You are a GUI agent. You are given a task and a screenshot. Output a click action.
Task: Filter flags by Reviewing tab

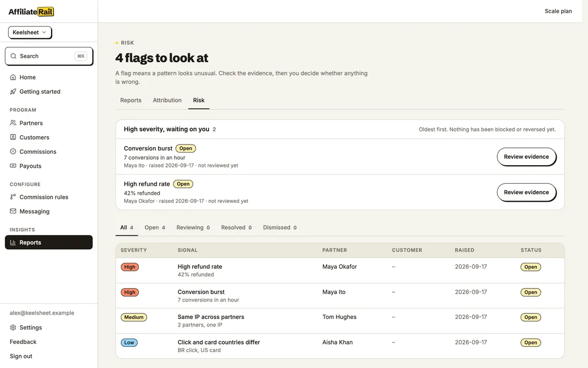pos(193,227)
